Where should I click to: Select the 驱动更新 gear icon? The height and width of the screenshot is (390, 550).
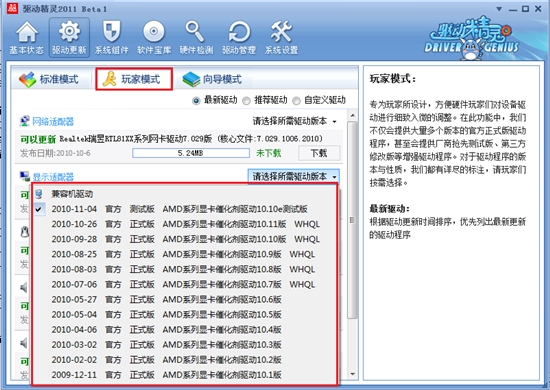tap(69, 37)
